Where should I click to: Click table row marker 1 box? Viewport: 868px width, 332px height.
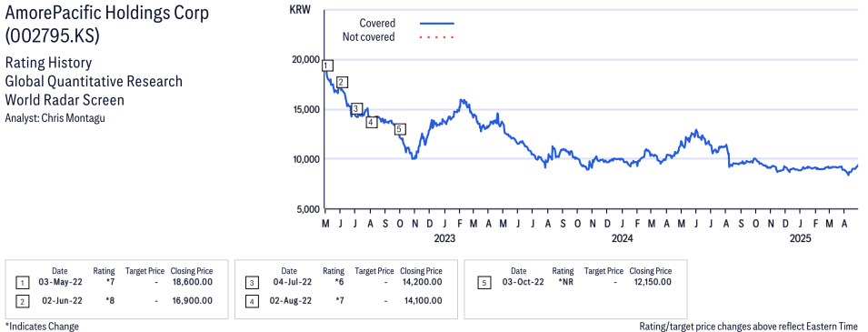[22, 283]
